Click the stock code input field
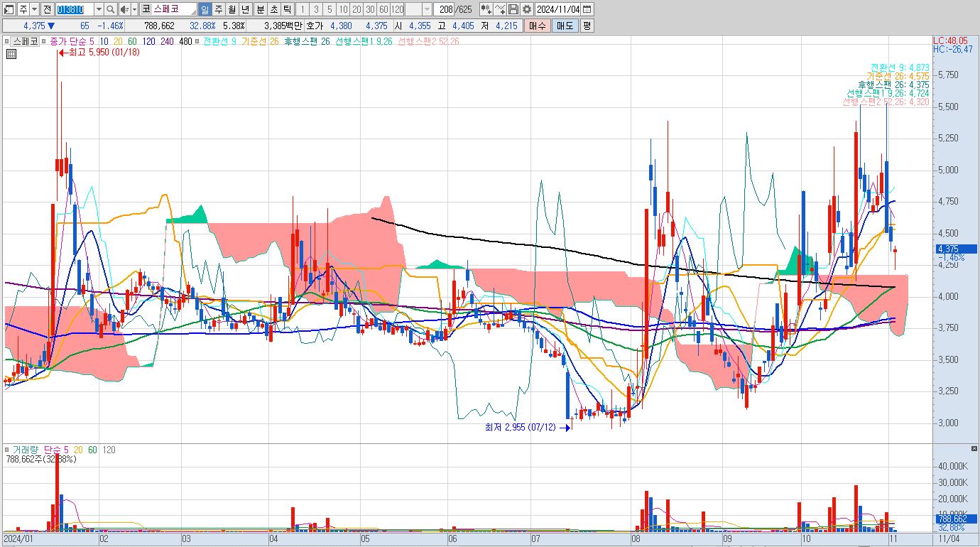Screen dimensions: 980x547 click(74, 9)
